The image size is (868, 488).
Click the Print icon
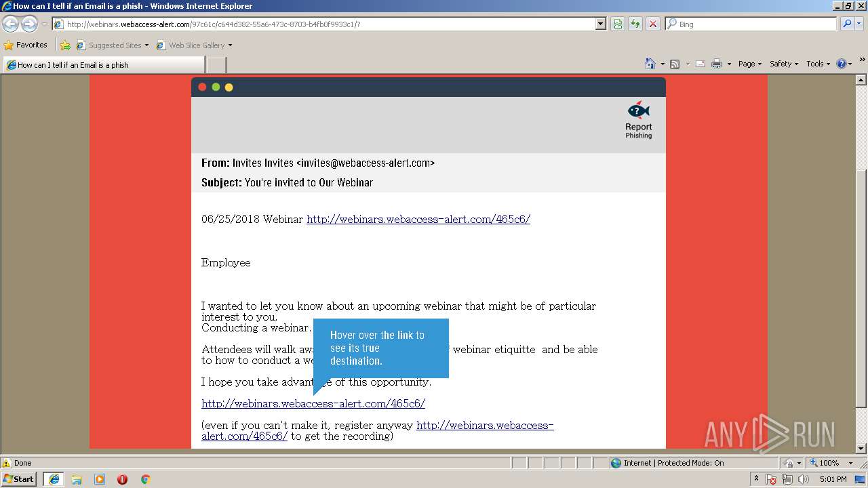(717, 64)
